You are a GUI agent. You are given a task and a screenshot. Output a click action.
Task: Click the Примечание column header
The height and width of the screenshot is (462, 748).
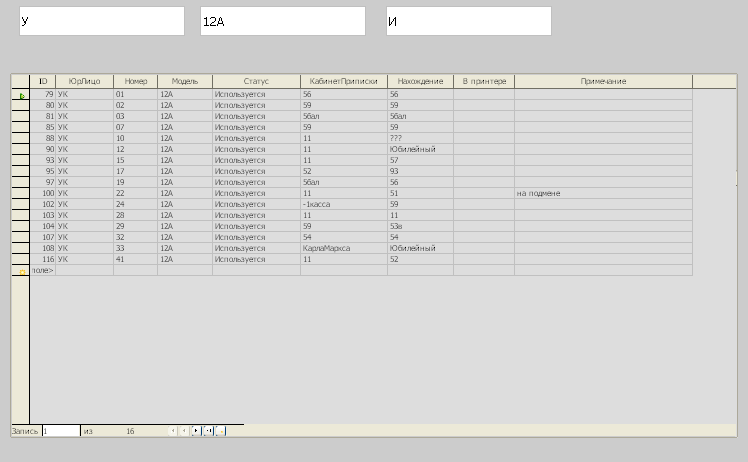[x=603, y=81]
